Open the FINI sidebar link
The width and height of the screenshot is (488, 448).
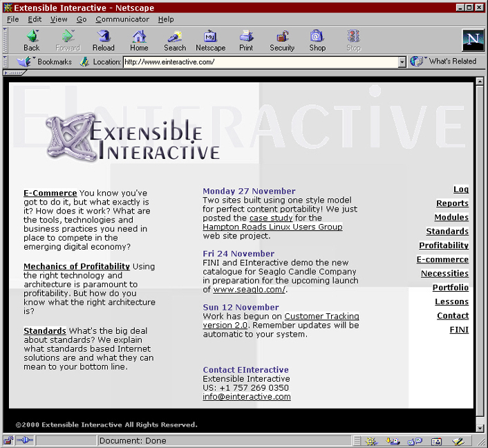tap(459, 330)
